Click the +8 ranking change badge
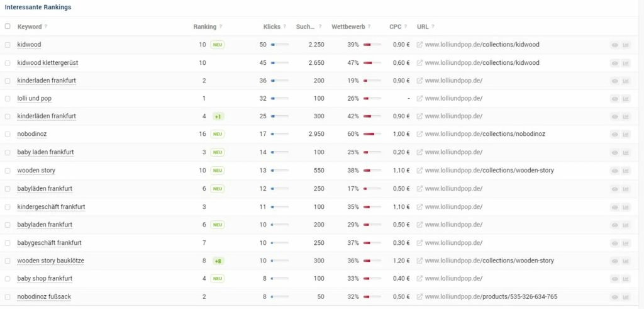This screenshot has height=309, width=644. click(218, 261)
